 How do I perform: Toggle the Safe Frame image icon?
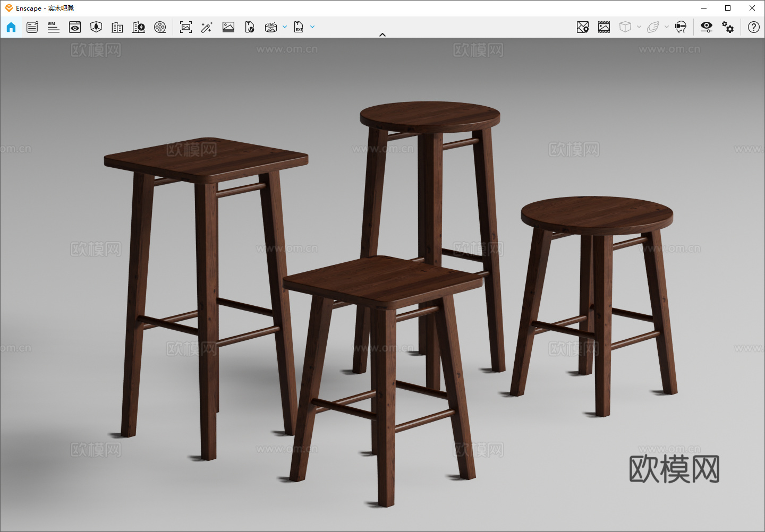point(604,27)
